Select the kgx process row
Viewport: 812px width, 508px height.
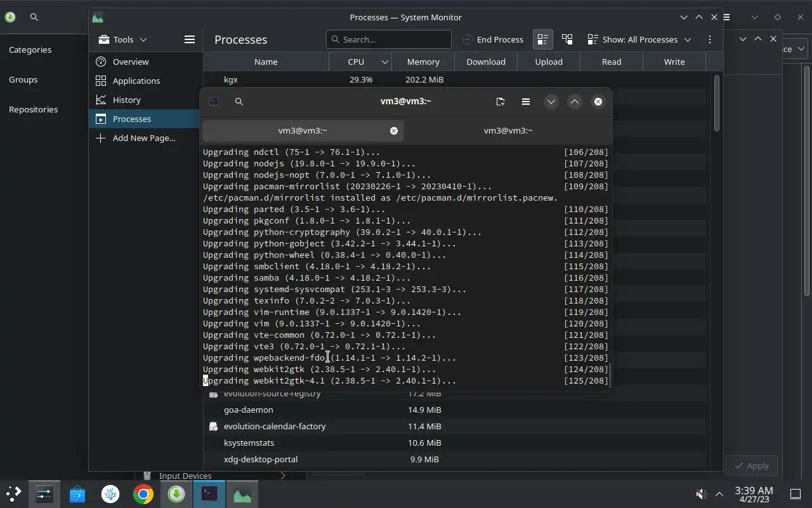point(454,79)
